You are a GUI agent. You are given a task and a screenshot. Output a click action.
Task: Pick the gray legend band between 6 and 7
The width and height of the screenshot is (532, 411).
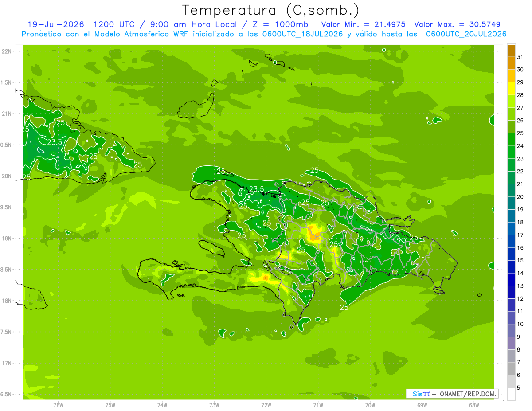[511, 369]
